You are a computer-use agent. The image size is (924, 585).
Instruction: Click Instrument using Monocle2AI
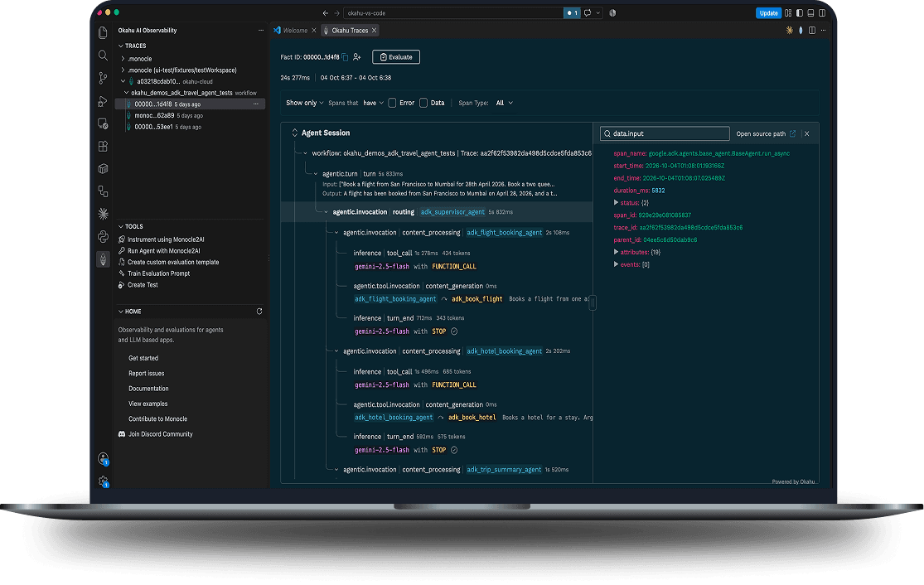tap(166, 239)
